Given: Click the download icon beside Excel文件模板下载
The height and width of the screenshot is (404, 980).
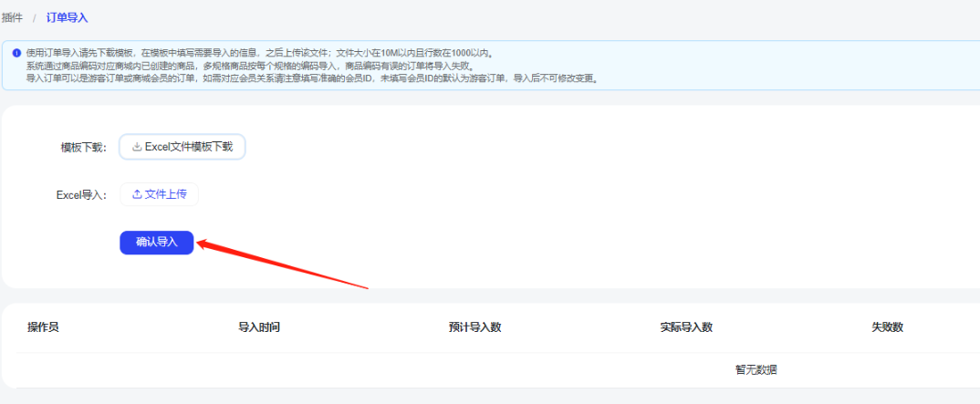Looking at the screenshot, I should tap(137, 146).
